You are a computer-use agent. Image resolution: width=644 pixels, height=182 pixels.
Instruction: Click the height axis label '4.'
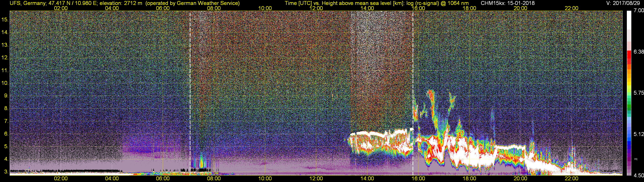point(6,159)
